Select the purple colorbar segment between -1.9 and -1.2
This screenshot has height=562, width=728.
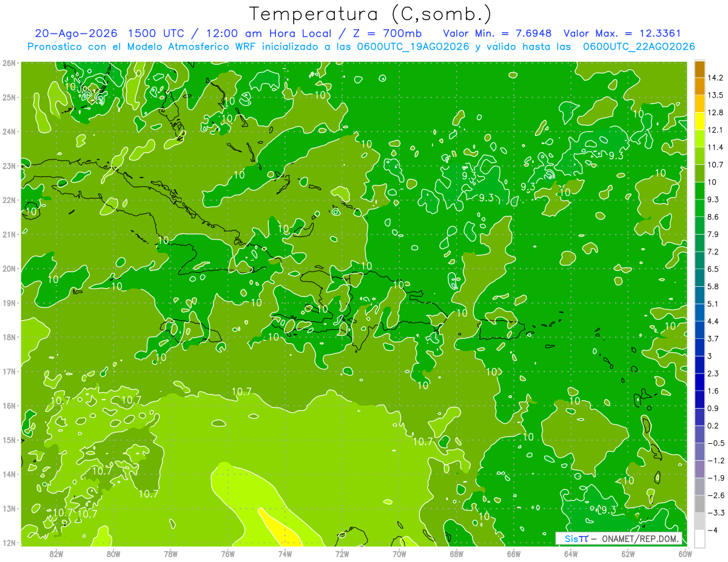699,469
